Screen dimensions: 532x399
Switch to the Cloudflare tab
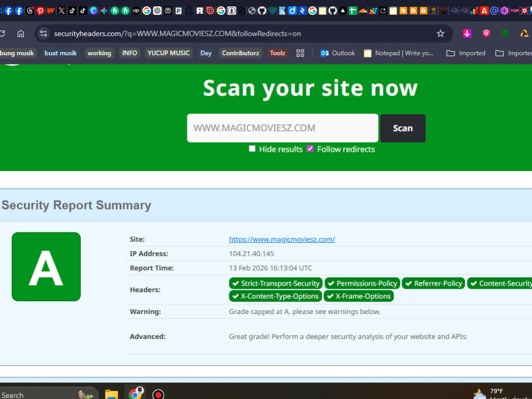[363, 11]
